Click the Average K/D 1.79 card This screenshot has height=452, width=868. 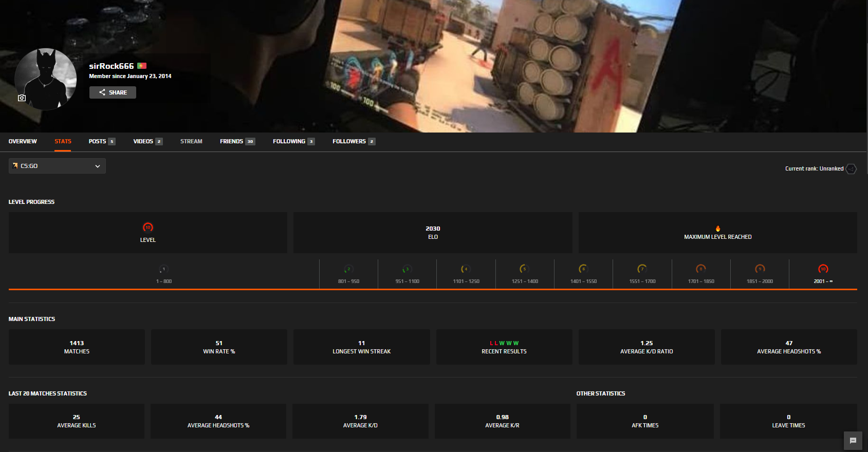(360, 421)
